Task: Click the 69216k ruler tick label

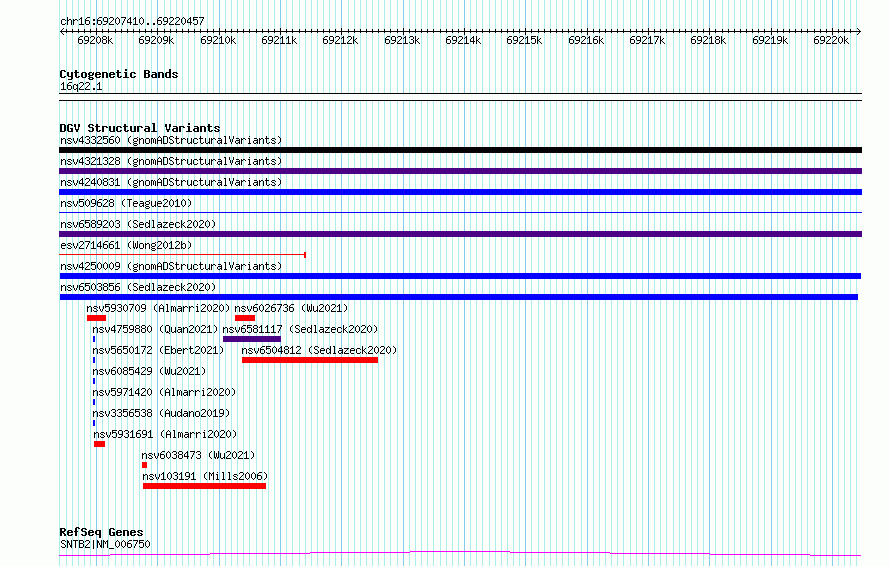Action: pyautogui.click(x=586, y=40)
